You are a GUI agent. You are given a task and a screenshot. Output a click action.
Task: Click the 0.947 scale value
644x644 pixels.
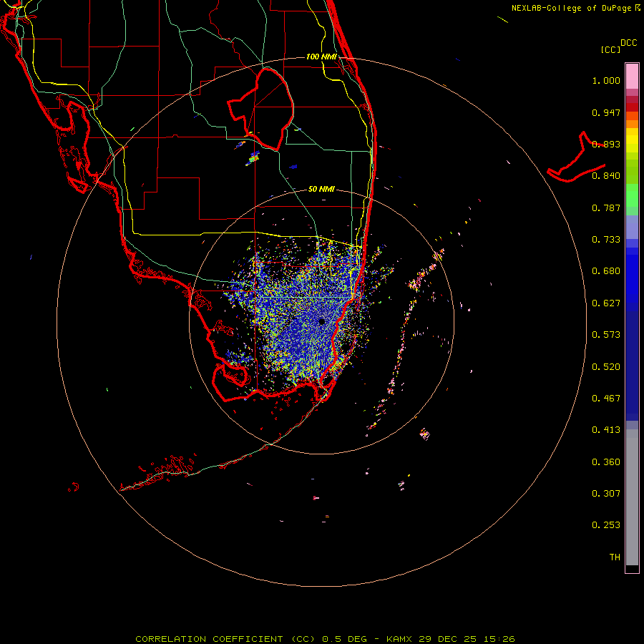606,112
